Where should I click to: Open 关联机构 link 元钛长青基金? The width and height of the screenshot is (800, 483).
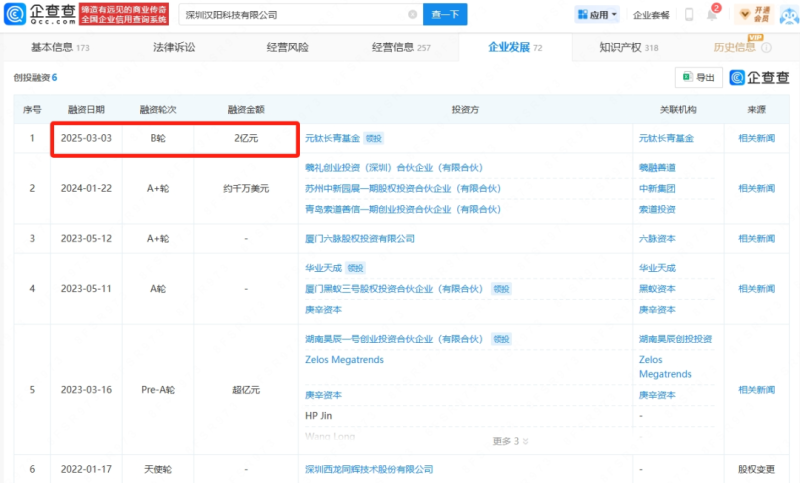coord(666,138)
